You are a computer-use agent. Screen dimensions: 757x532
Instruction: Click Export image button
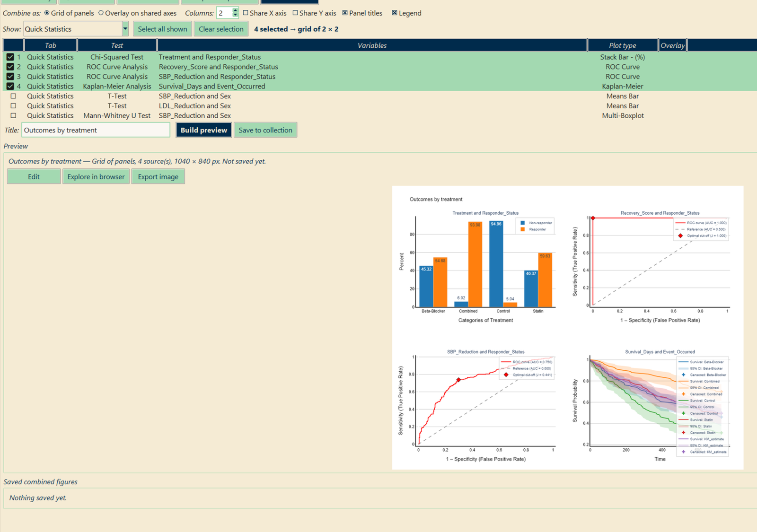coord(158,176)
